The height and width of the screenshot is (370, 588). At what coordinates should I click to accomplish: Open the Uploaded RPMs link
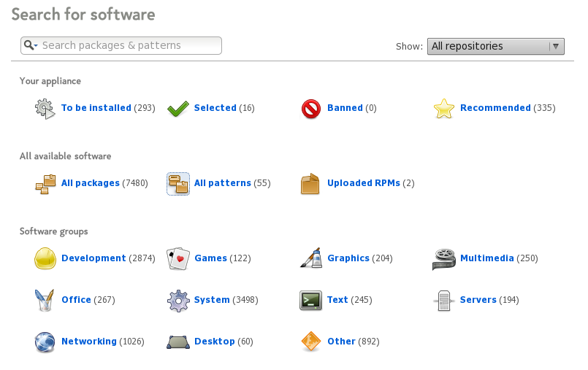pyautogui.click(x=364, y=183)
